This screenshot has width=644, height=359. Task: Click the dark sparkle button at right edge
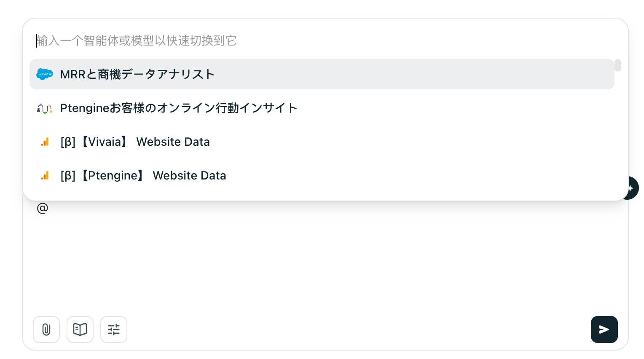click(633, 188)
